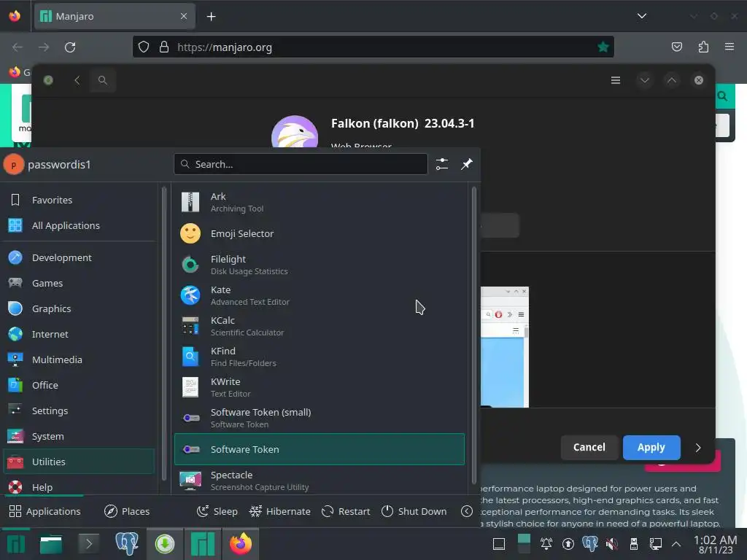Viewport: 747px width, 560px height.
Task: Open Office category
Action: tap(79, 385)
